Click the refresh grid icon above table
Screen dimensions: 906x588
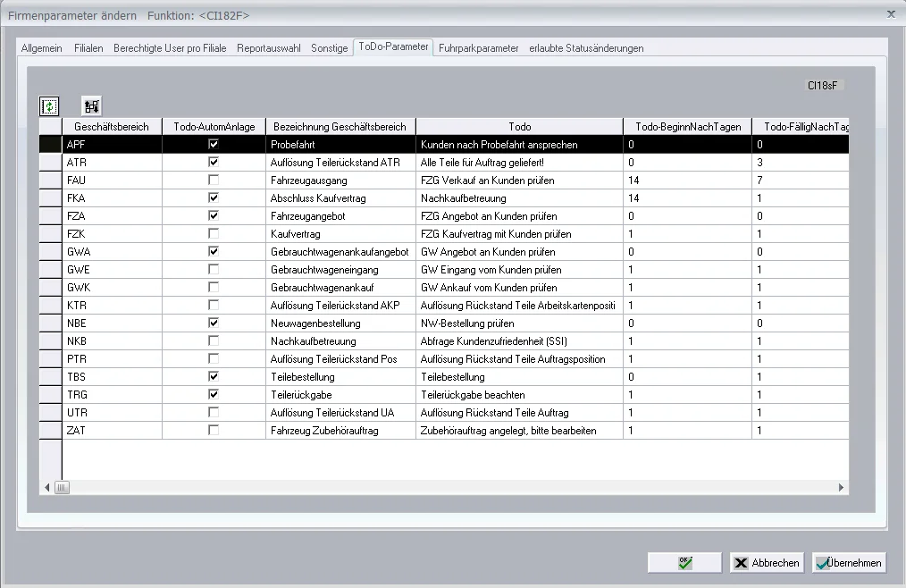[50, 105]
